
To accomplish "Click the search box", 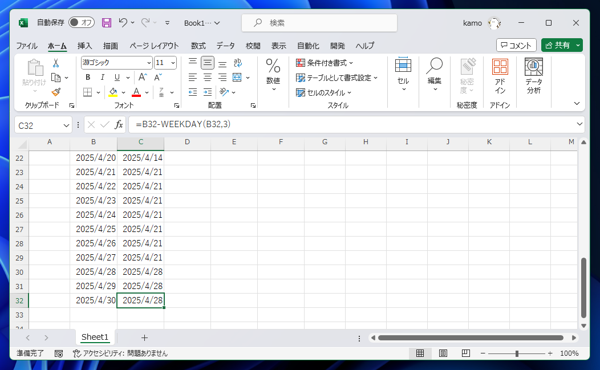I will [x=319, y=23].
